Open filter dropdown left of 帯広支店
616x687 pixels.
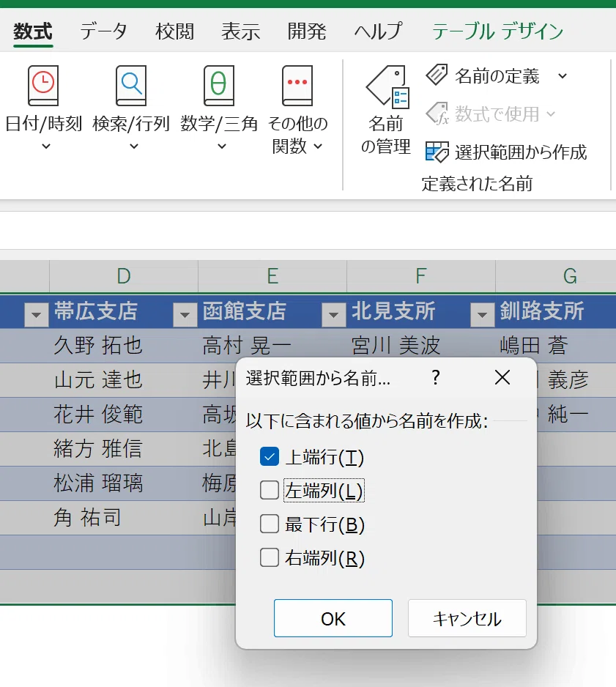(x=37, y=315)
